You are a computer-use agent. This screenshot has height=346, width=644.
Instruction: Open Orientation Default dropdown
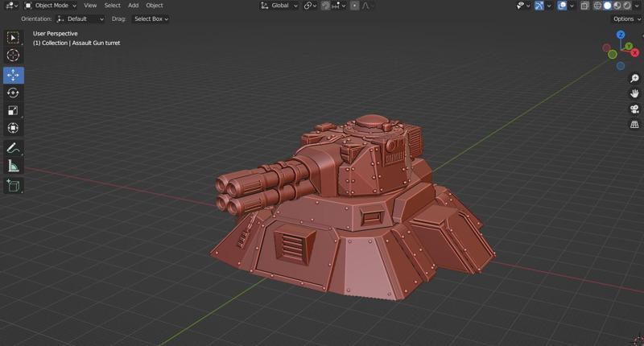[x=80, y=19]
